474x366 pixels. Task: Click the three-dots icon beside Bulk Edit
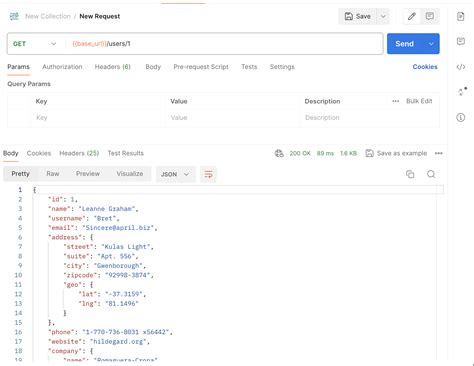pyautogui.click(x=396, y=101)
